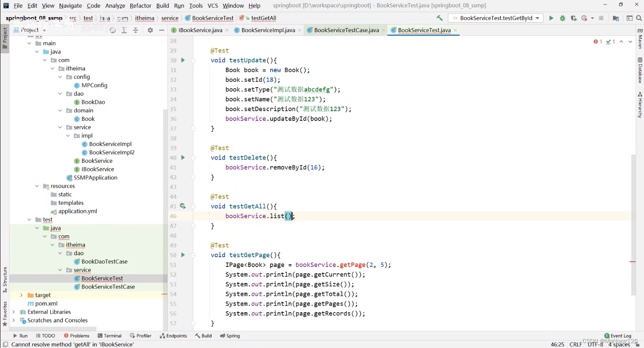Close the BookServiceTest.java tab
Screen dimensions: 644x348
tap(455, 30)
